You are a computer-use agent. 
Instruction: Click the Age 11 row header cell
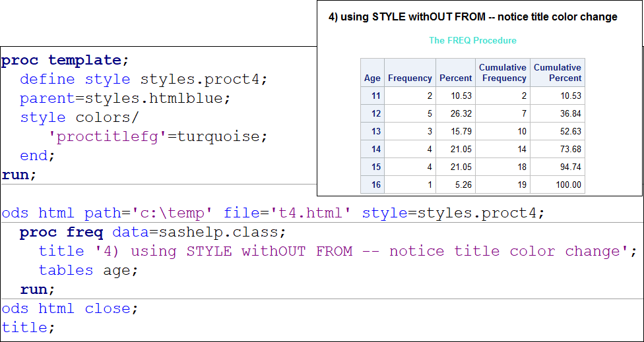[372, 96]
